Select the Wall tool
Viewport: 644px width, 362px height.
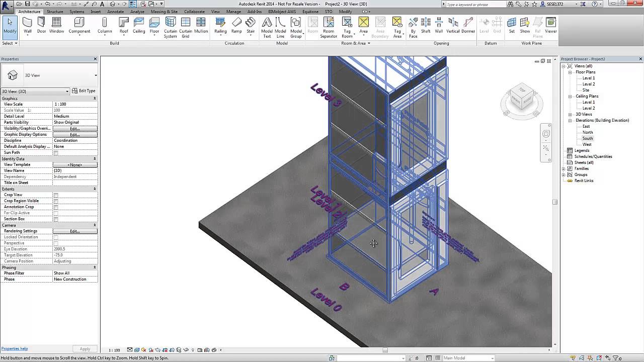coord(28,25)
